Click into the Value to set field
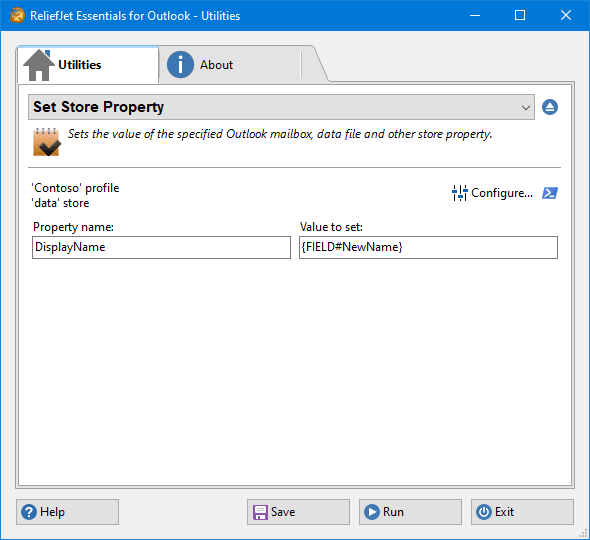The height and width of the screenshot is (540, 590). pos(428,247)
